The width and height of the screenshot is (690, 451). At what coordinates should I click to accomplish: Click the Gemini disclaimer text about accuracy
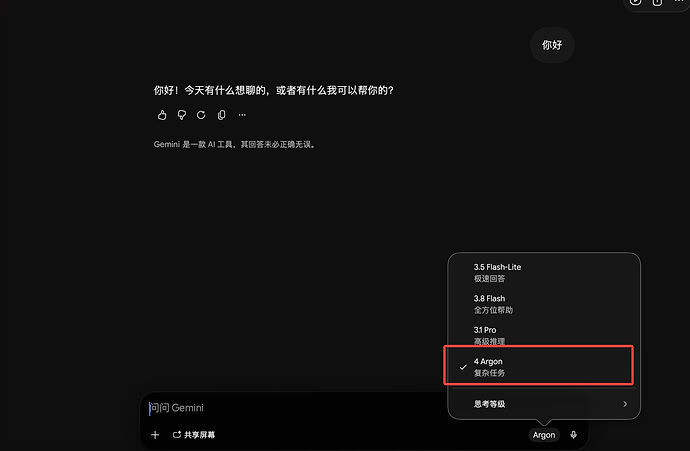coord(235,144)
